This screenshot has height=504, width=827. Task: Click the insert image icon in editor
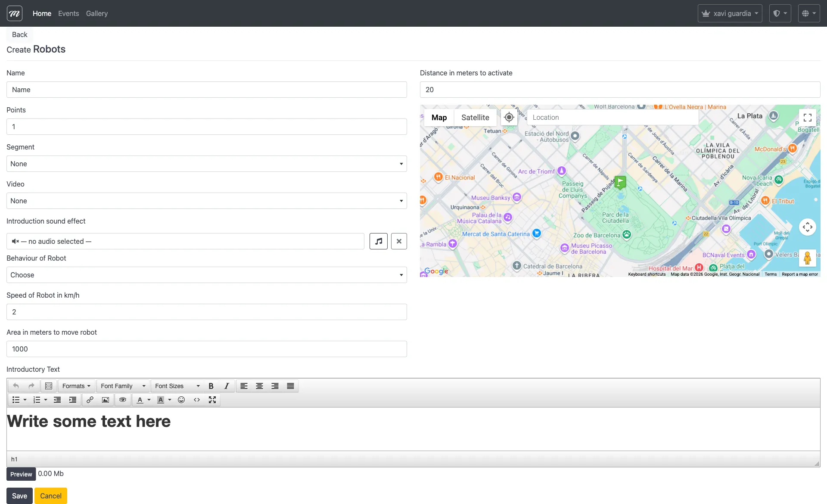tap(106, 400)
